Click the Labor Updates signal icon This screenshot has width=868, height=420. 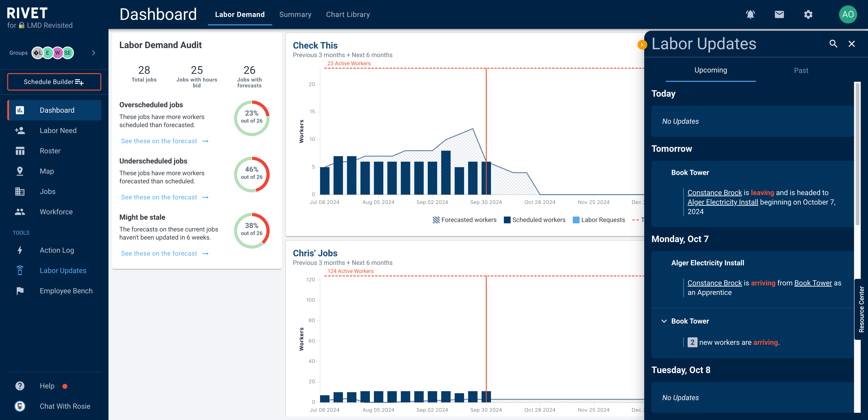pyautogui.click(x=20, y=270)
